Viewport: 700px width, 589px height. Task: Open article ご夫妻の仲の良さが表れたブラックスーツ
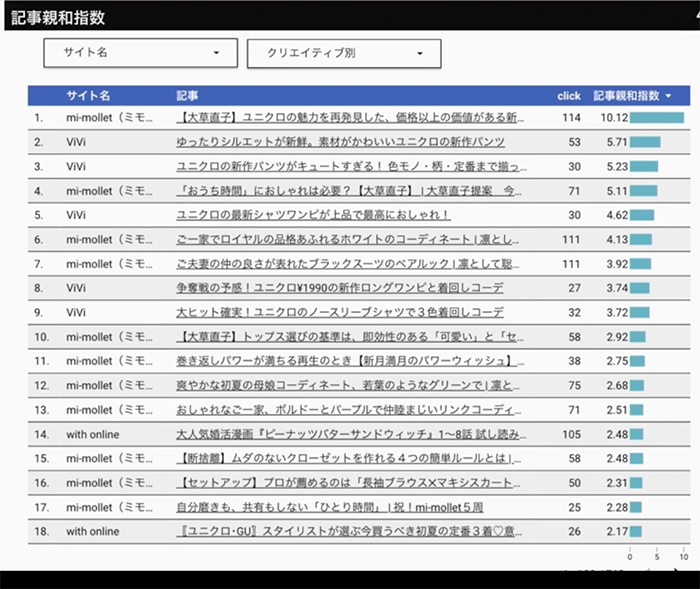coord(348,264)
